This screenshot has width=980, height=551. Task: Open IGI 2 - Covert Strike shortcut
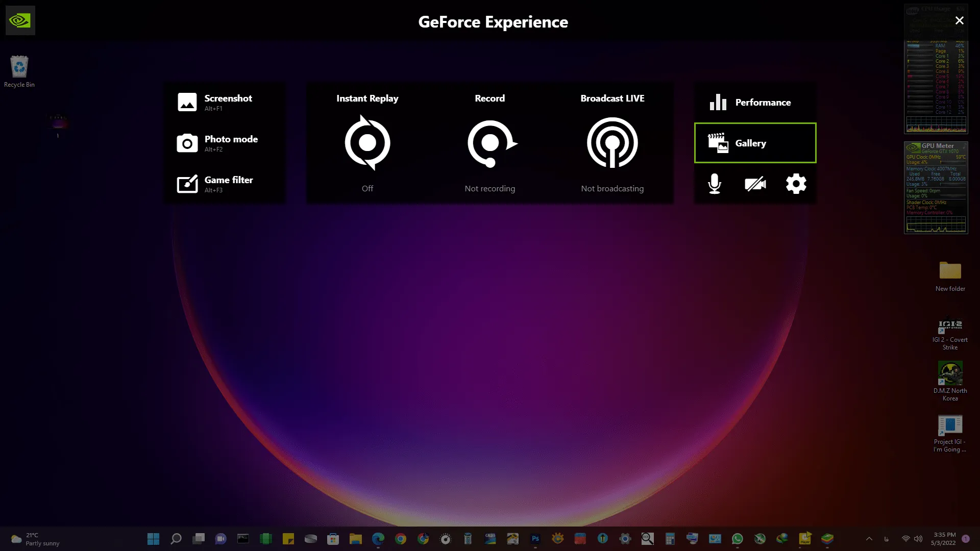(950, 327)
